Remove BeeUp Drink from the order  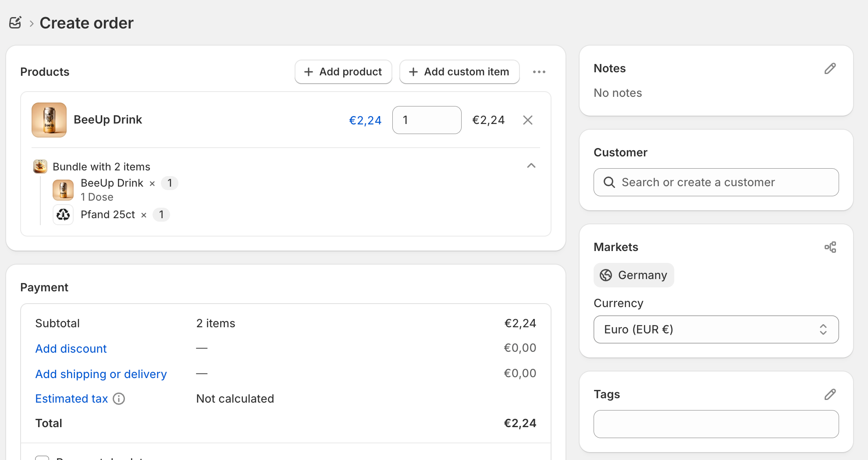[528, 120]
